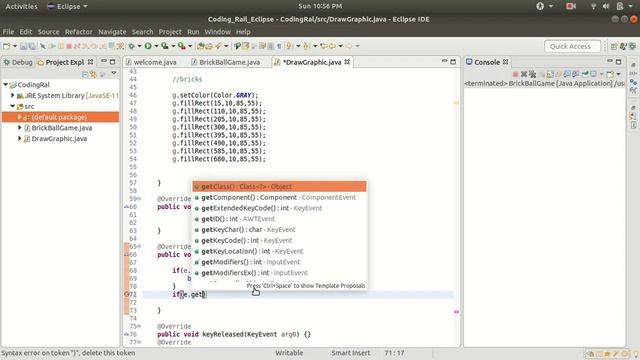Click the Debug bug toolbar icon
This screenshot has width=640, height=360.
[131, 46]
